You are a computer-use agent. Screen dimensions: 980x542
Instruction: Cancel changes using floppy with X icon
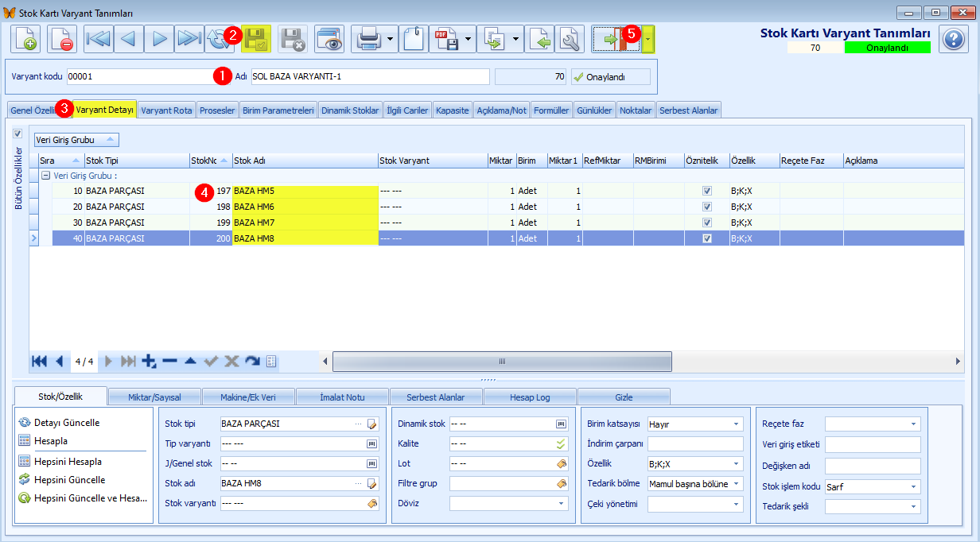[294, 38]
